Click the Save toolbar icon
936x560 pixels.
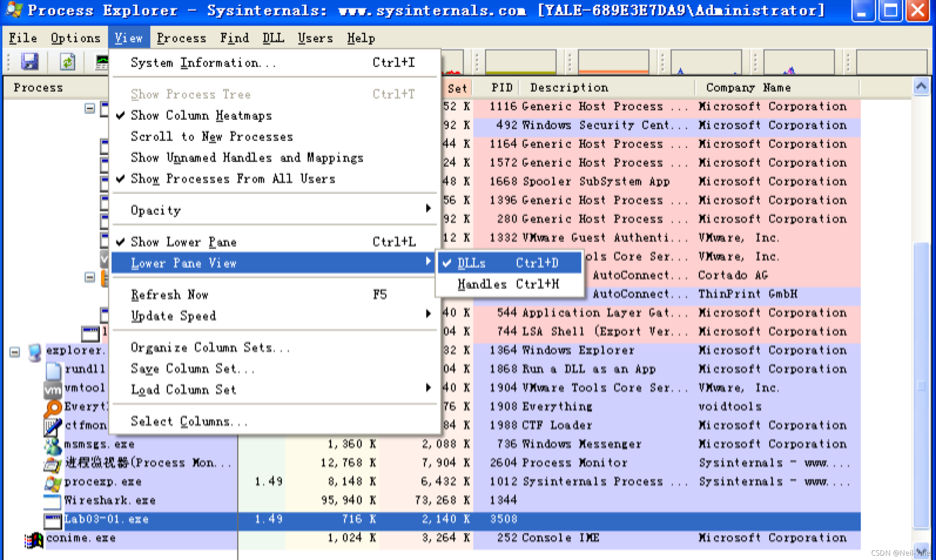point(30,62)
